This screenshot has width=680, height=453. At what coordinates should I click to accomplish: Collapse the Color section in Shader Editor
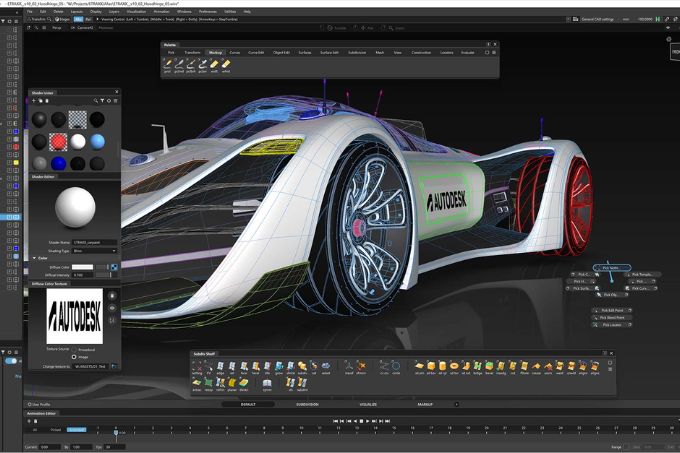35,258
